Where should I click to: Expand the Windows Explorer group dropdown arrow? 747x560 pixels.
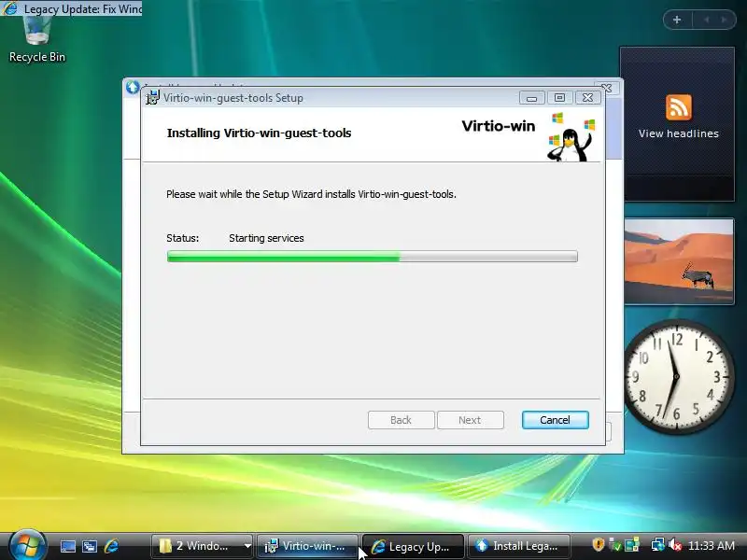click(247, 546)
